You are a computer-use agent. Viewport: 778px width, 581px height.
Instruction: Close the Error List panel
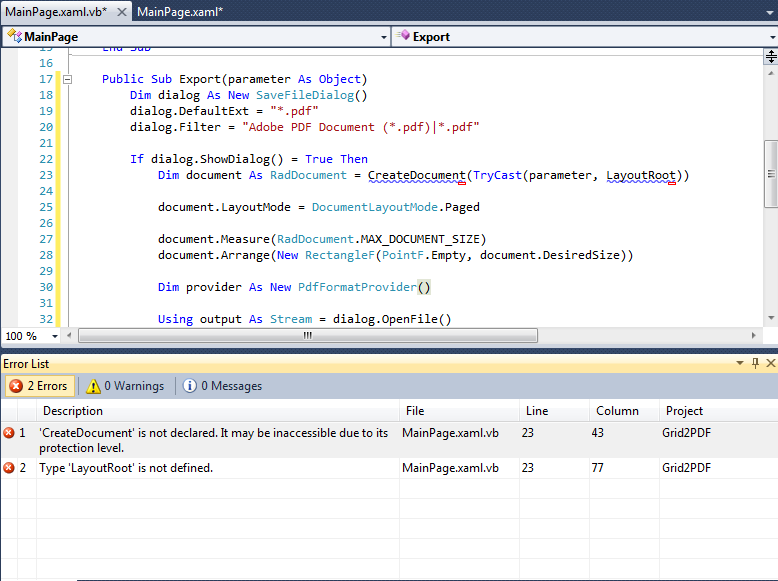[x=769, y=364]
